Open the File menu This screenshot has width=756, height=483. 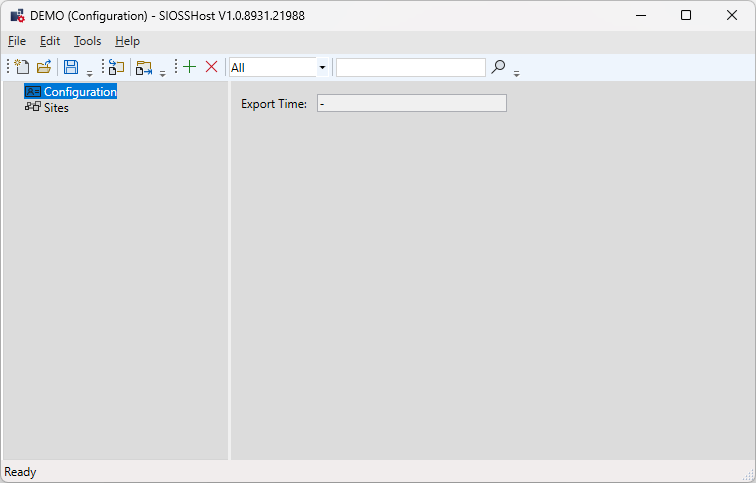(17, 41)
